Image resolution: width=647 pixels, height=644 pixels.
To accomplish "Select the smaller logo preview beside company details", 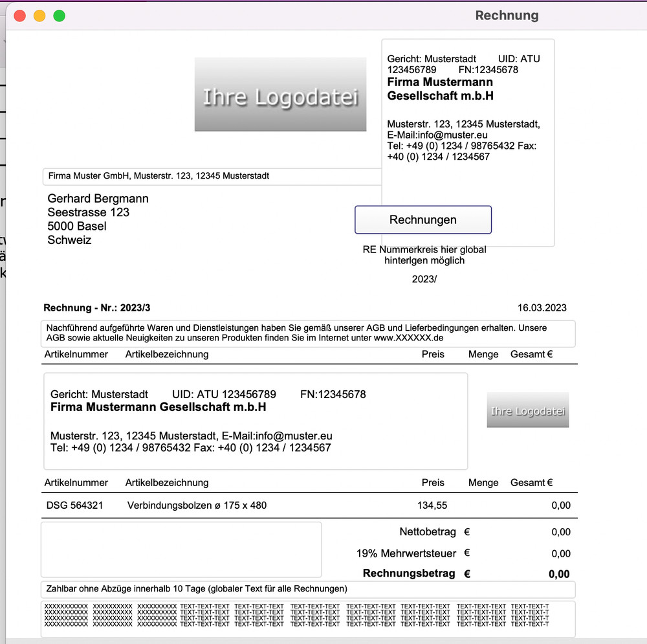I will pyautogui.click(x=527, y=410).
